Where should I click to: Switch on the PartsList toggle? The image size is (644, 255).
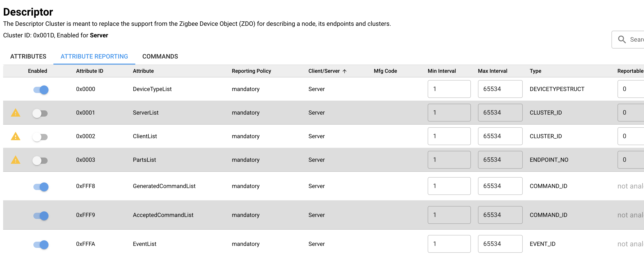click(40, 160)
